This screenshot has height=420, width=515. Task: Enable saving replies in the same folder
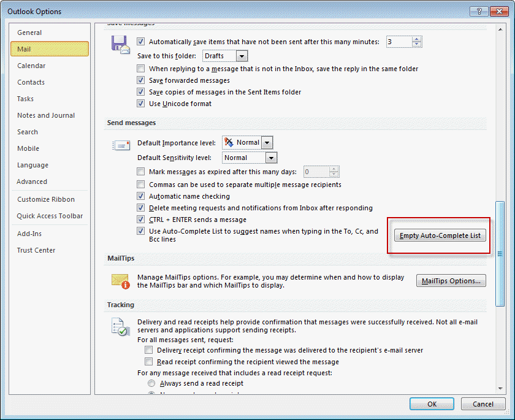(141, 69)
